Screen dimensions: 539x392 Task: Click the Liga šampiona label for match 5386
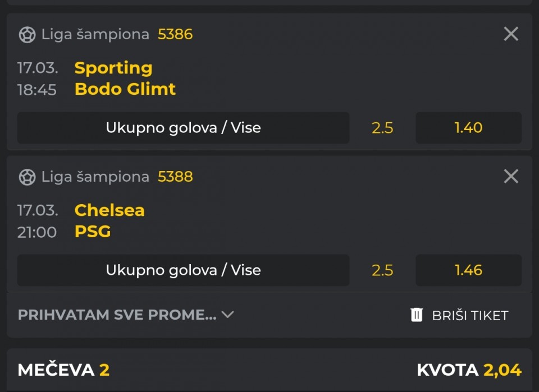pos(95,35)
